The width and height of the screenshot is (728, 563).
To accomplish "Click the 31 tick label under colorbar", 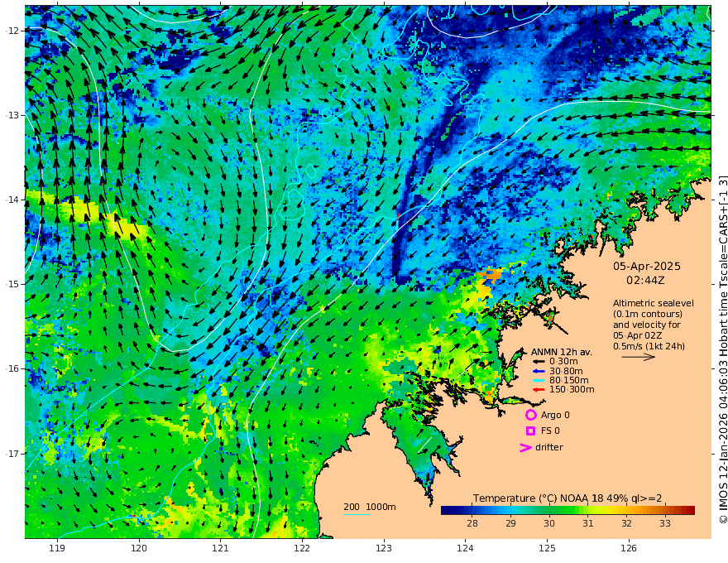I will pyautogui.click(x=587, y=524).
